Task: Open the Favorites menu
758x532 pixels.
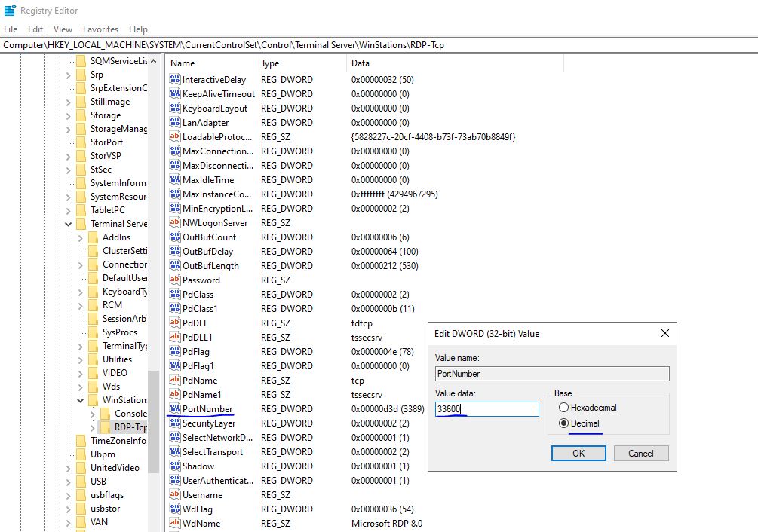Action: (100, 29)
